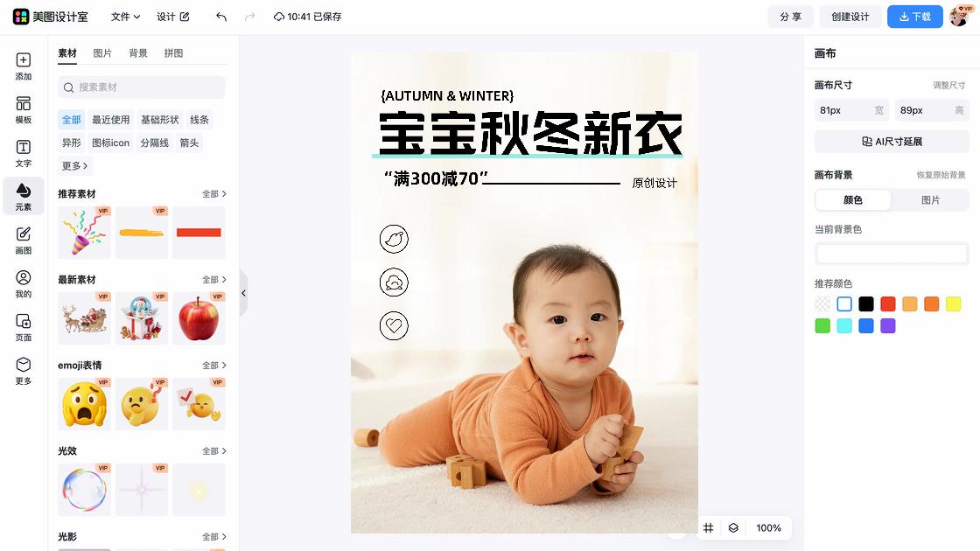Image resolution: width=980 pixels, height=551 pixels.
Task: Switch to the 图片 tab
Action: pos(102,53)
